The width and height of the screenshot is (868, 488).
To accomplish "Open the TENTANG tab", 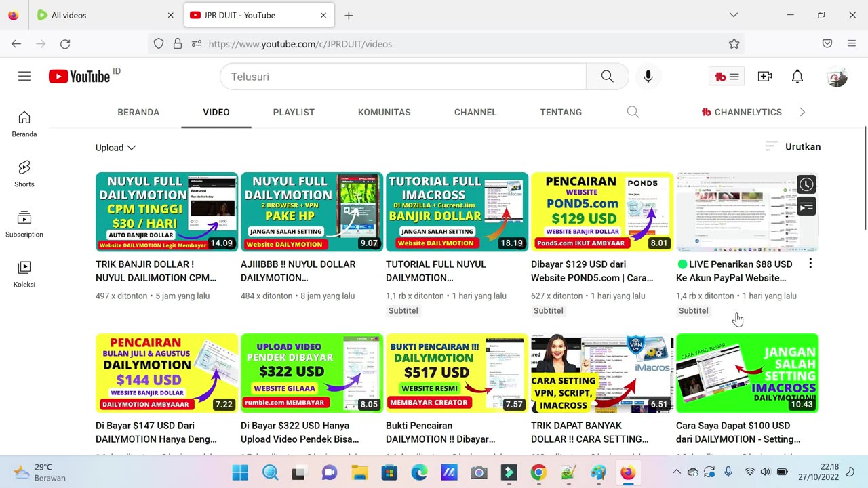I will (x=561, y=112).
